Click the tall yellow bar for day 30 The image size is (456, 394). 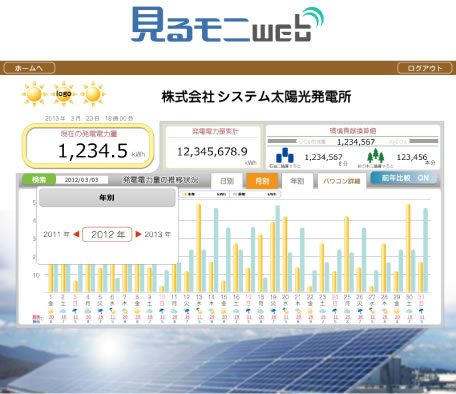(408, 248)
